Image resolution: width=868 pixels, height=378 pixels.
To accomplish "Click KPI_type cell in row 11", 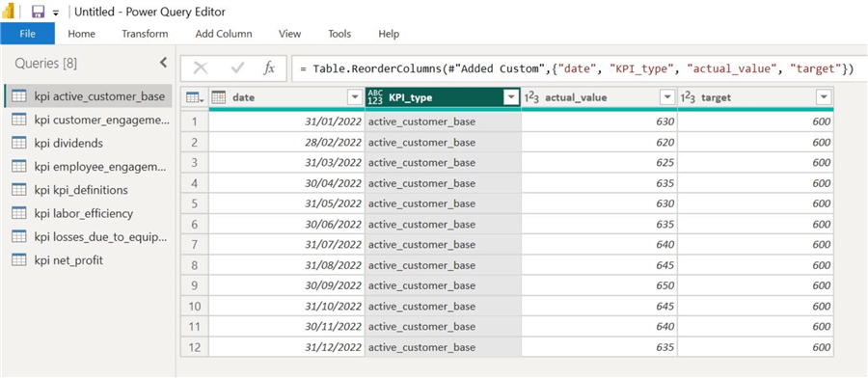I will [443, 327].
